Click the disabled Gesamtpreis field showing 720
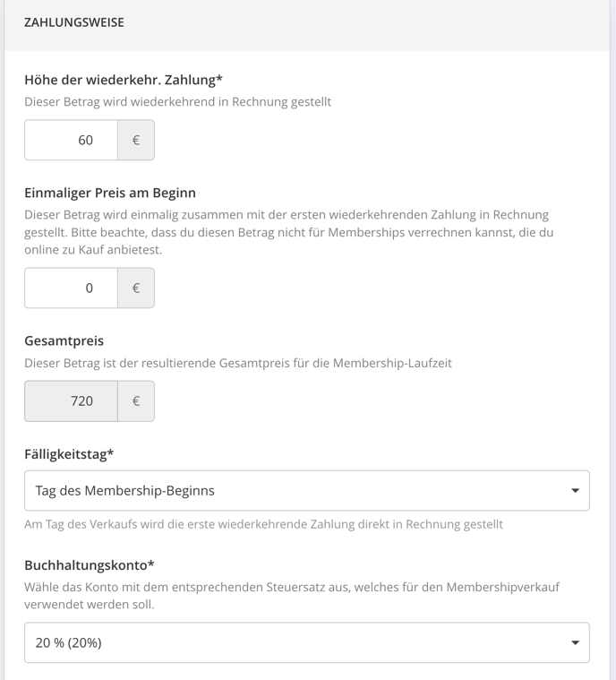The width and height of the screenshot is (616, 680). pyautogui.click(x=71, y=401)
